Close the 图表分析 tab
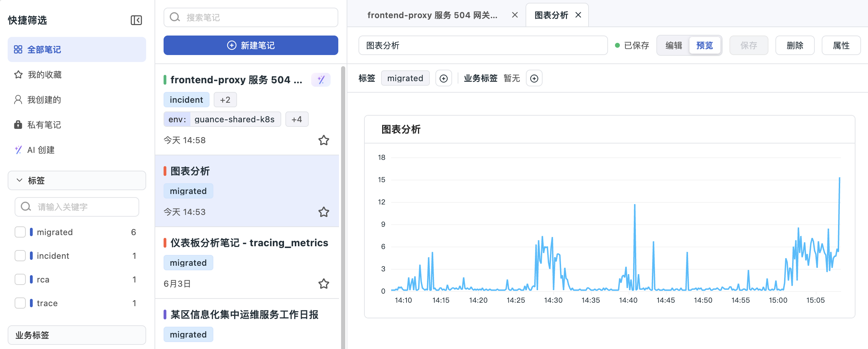 pos(578,15)
